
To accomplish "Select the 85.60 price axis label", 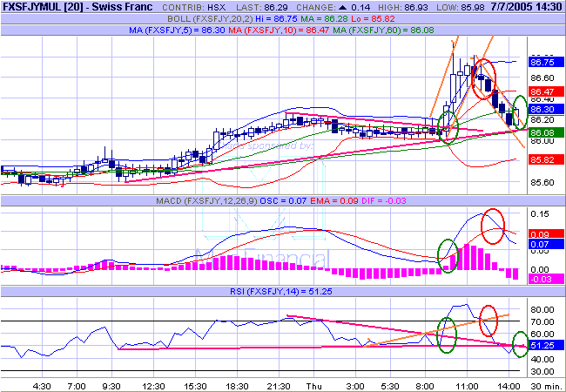I will pyautogui.click(x=542, y=183).
